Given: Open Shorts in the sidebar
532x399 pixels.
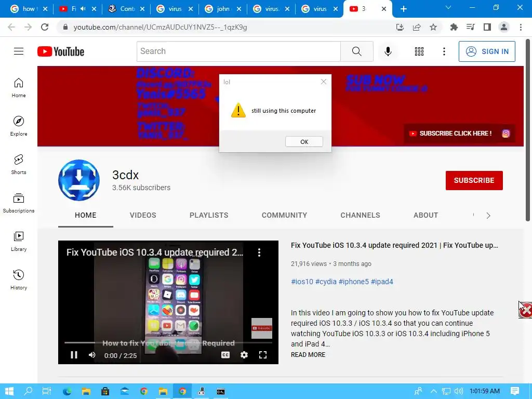Looking at the screenshot, I should [x=19, y=165].
